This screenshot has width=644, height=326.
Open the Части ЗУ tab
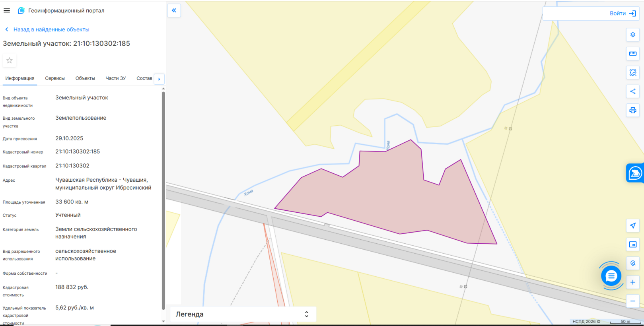pos(115,78)
